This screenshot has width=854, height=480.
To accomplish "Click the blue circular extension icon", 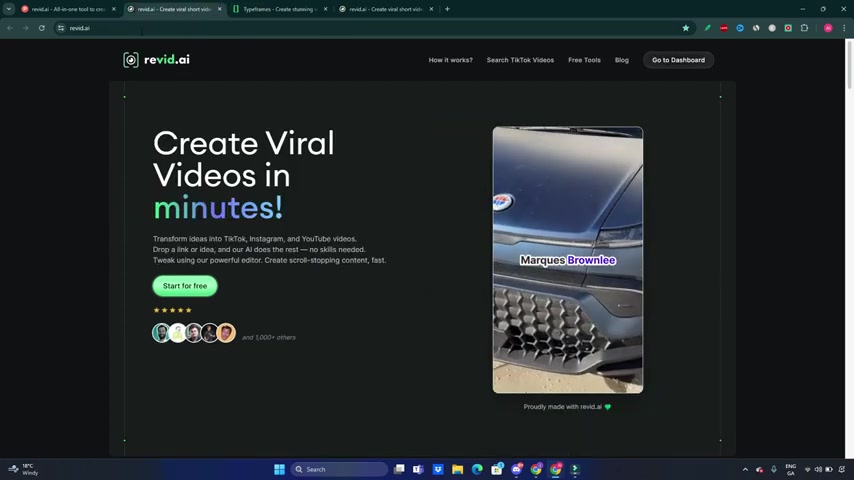I will [x=740, y=28].
